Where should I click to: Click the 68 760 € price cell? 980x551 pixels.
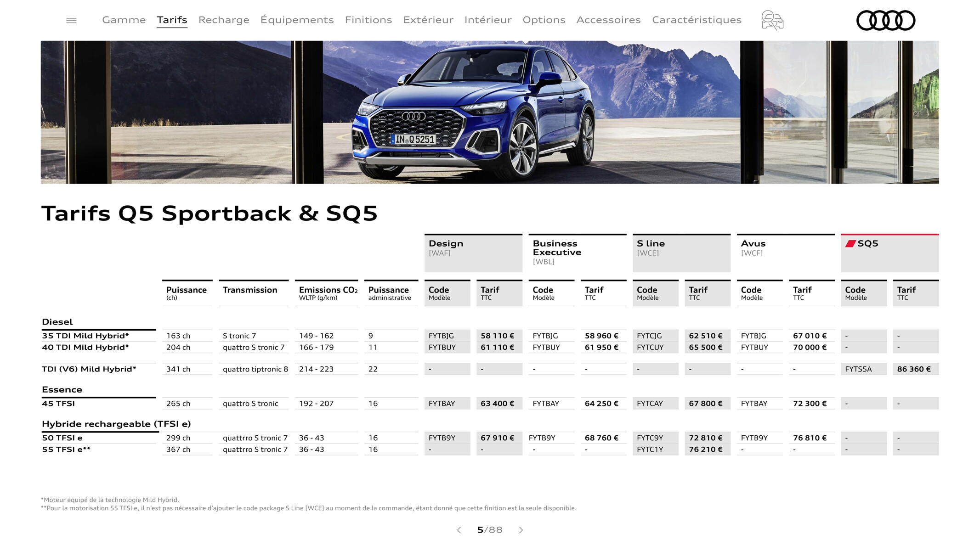[601, 438]
